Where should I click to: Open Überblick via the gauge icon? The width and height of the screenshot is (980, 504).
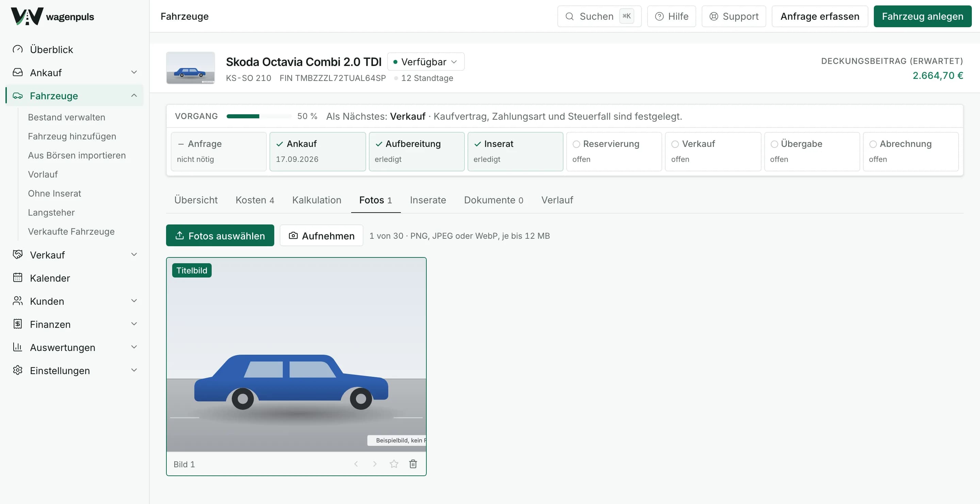tap(17, 49)
